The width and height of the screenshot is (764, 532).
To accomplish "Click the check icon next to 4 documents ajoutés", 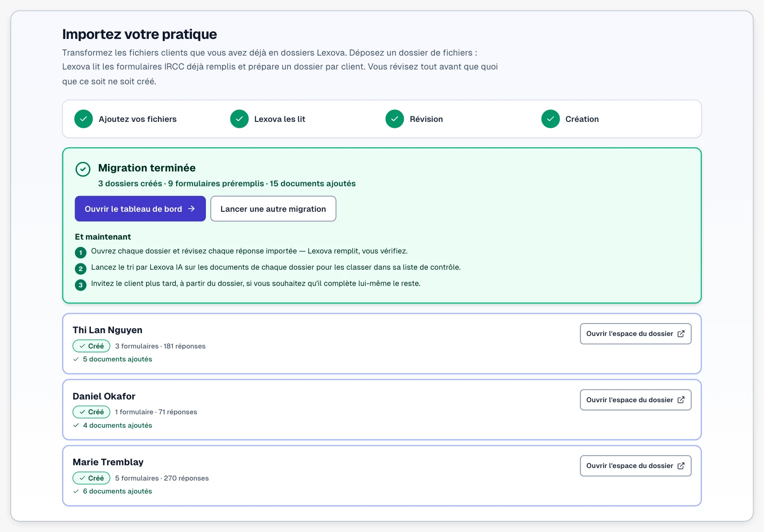I will (x=76, y=425).
